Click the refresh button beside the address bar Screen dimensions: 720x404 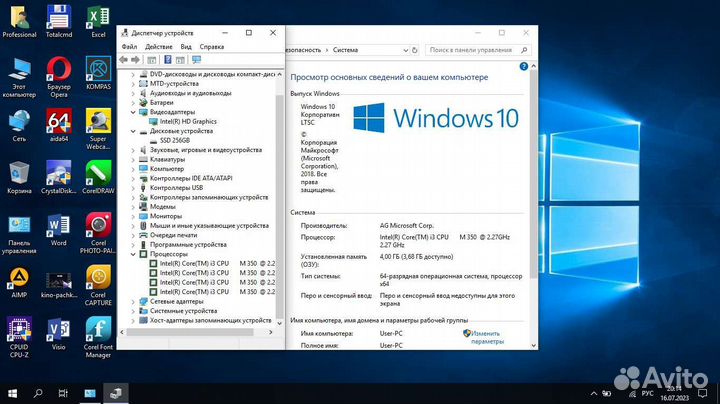[x=415, y=50]
